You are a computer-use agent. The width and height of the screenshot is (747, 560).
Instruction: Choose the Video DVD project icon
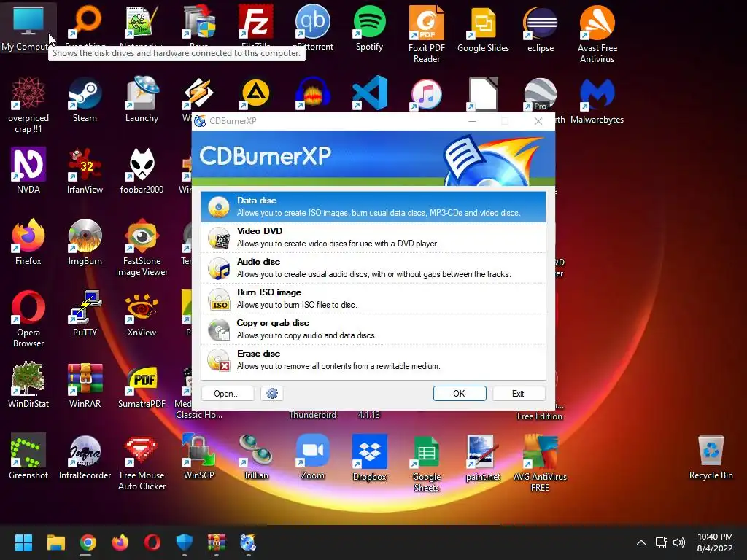coord(219,238)
